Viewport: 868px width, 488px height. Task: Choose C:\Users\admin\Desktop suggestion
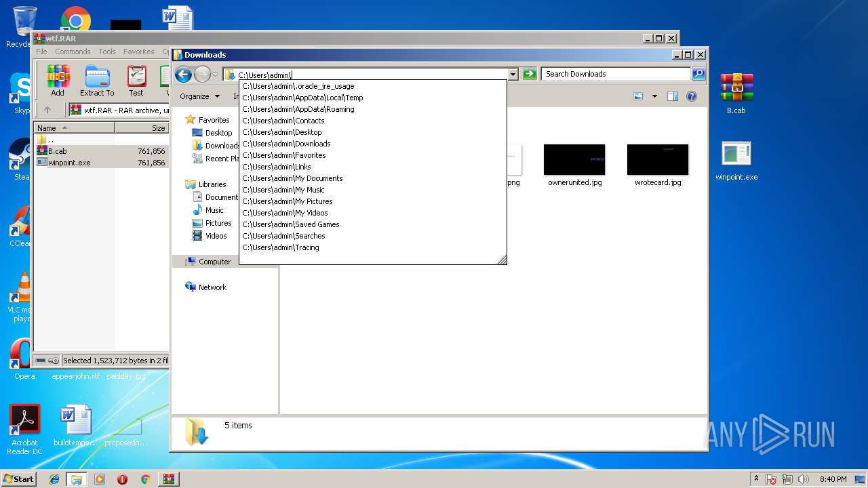pyautogui.click(x=373, y=132)
